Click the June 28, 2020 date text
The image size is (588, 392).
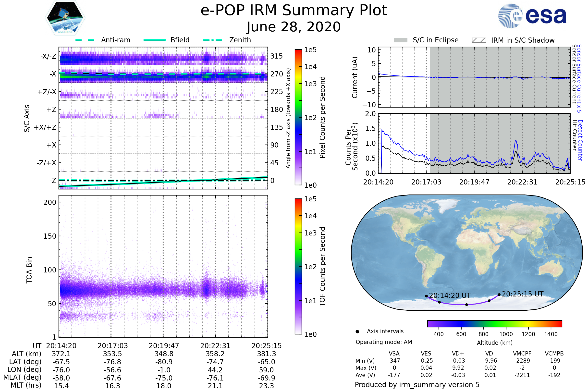click(294, 27)
